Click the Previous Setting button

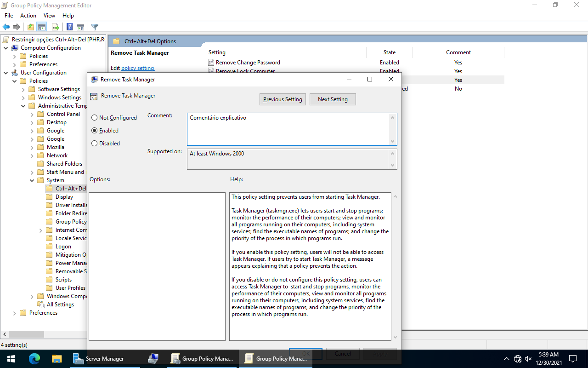(x=283, y=99)
